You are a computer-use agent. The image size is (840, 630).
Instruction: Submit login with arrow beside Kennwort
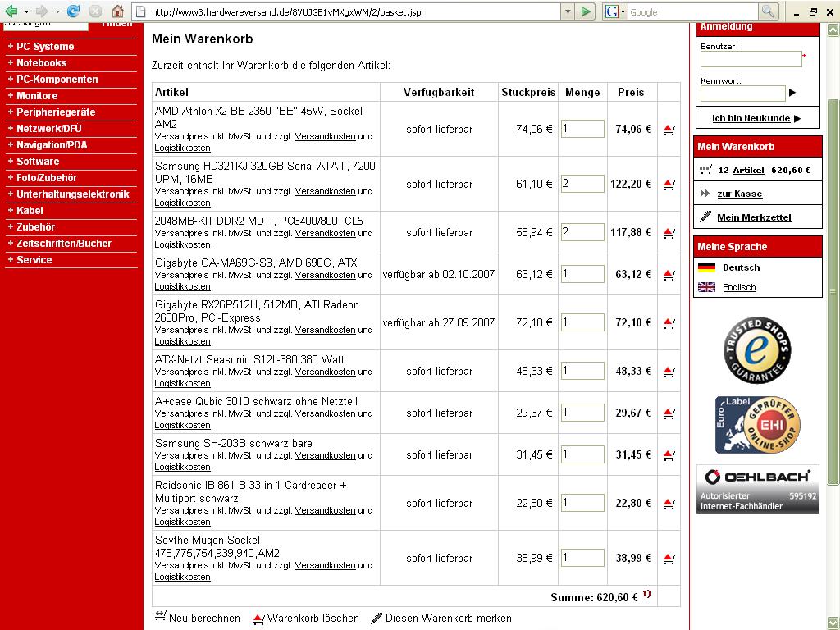click(x=792, y=93)
